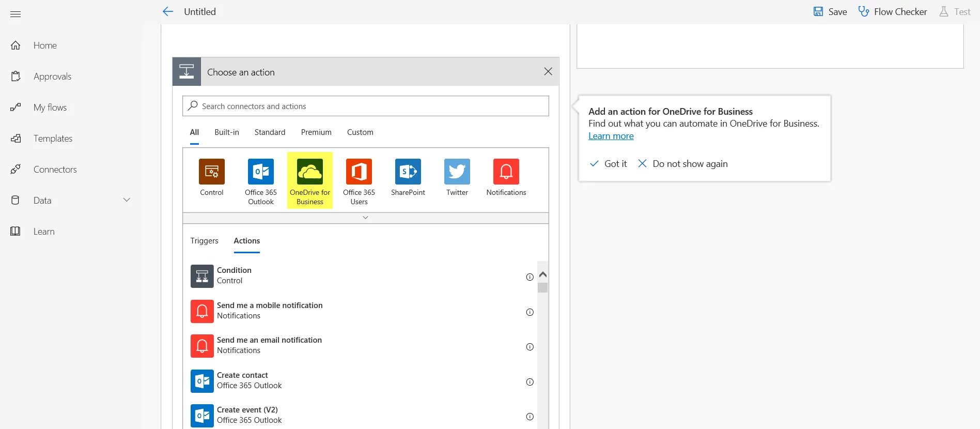Viewport: 980px width, 429px height.
Task: Show info for Create event (V2)
Action: point(530,417)
